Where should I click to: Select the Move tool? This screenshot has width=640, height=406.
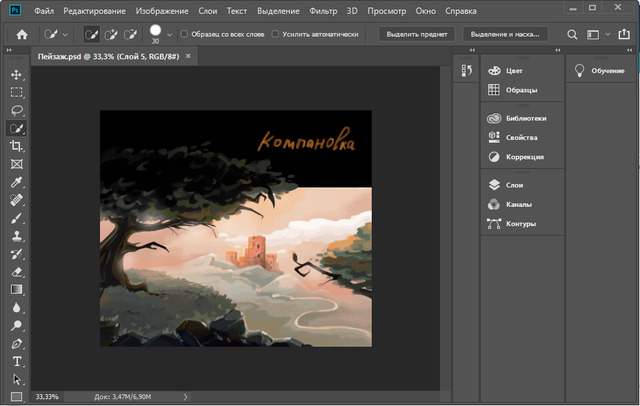pos(16,75)
